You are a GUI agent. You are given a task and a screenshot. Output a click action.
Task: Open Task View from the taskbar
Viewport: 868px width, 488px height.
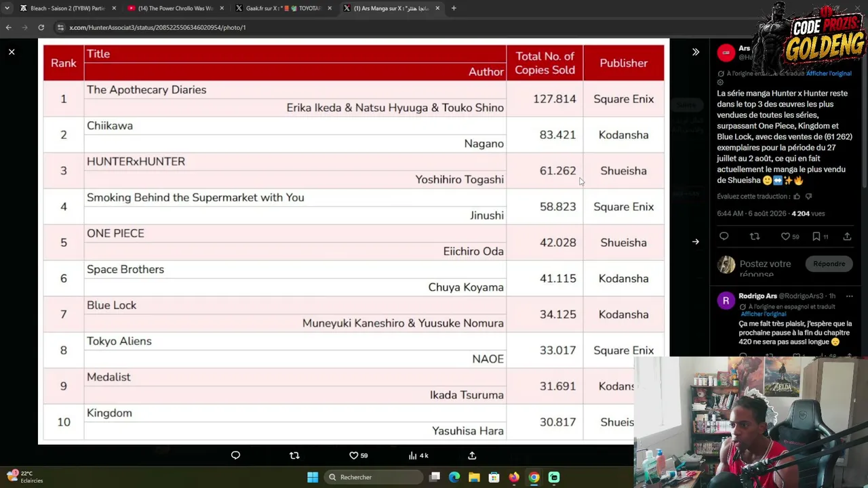pyautogui.click(x=435, y=477)
